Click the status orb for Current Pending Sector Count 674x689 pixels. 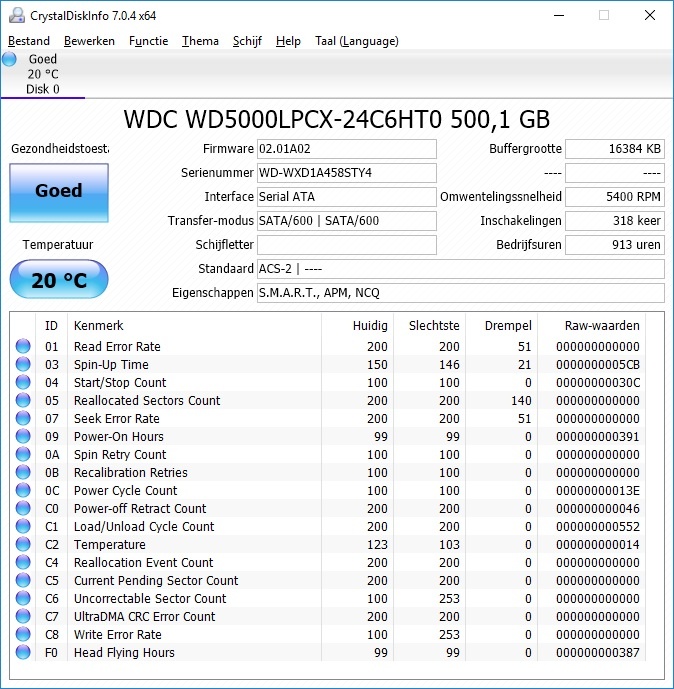pyautogui.click(x=23, y=580)
